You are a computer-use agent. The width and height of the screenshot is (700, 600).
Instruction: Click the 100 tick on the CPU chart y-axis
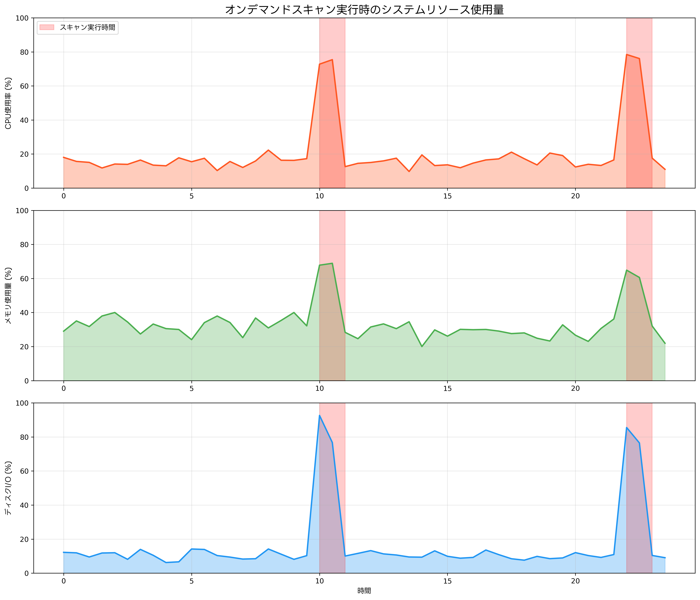(x=22, y=18)
